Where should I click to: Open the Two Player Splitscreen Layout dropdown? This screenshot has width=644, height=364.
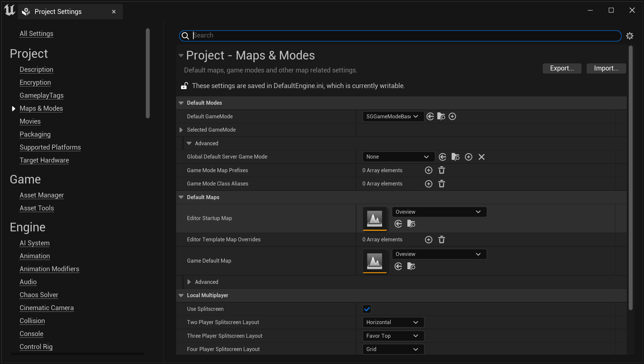pos(393,322)
